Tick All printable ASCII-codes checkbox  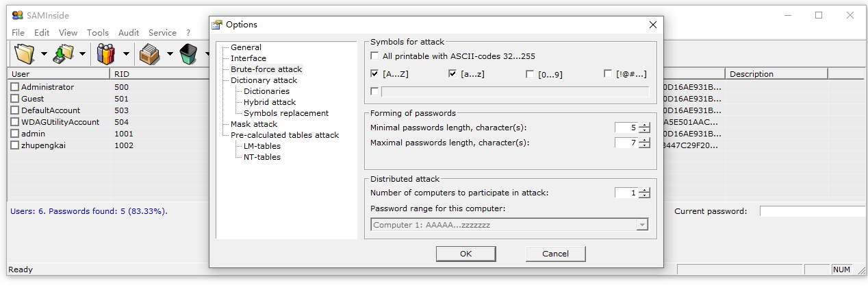[x=374, y=56]
